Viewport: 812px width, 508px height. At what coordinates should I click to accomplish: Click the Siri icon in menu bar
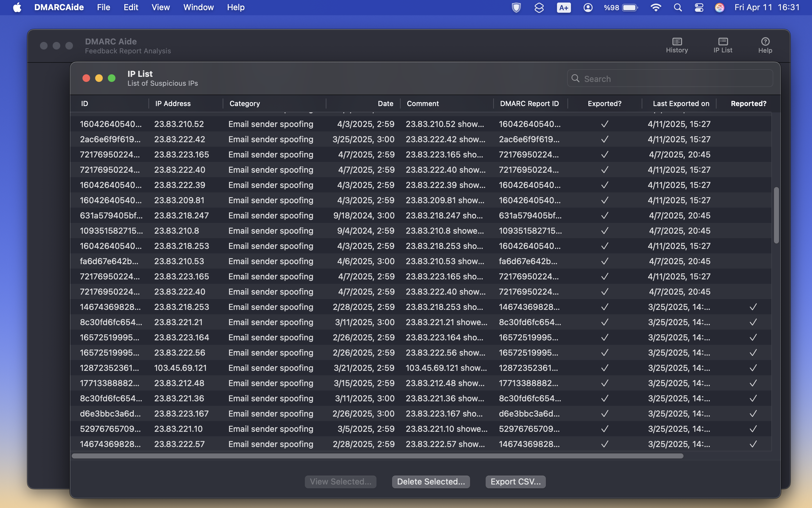coord(719,7)
